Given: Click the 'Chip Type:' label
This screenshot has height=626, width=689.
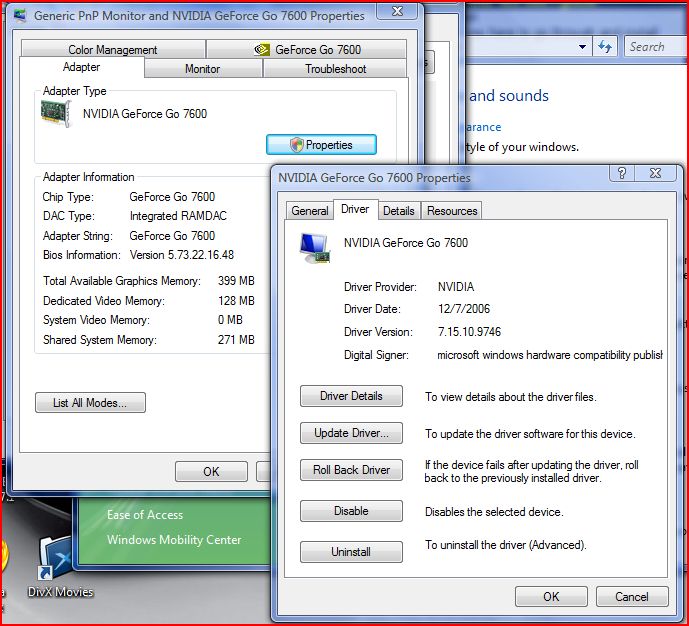Looking at the screenshot, I should click(x=68, y=197).
